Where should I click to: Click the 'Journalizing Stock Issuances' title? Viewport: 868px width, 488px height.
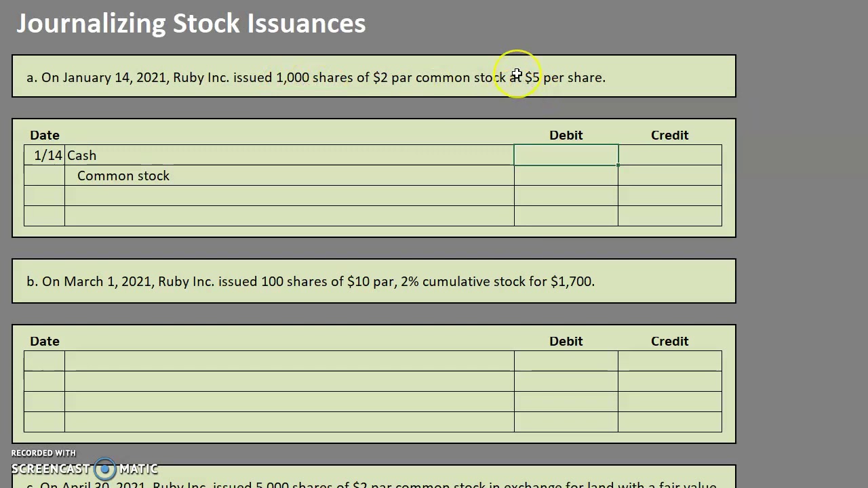(x=191, y=24)
